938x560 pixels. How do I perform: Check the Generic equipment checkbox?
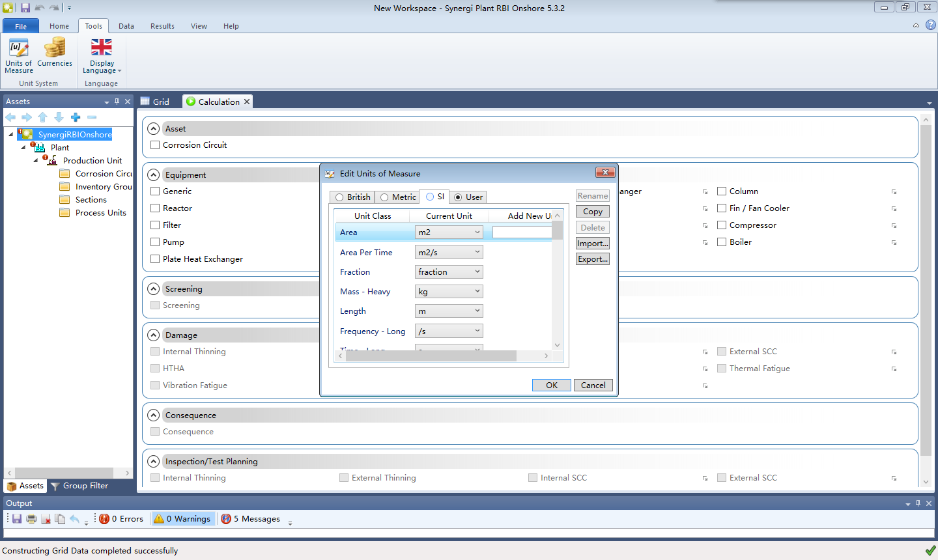[155, 191]
